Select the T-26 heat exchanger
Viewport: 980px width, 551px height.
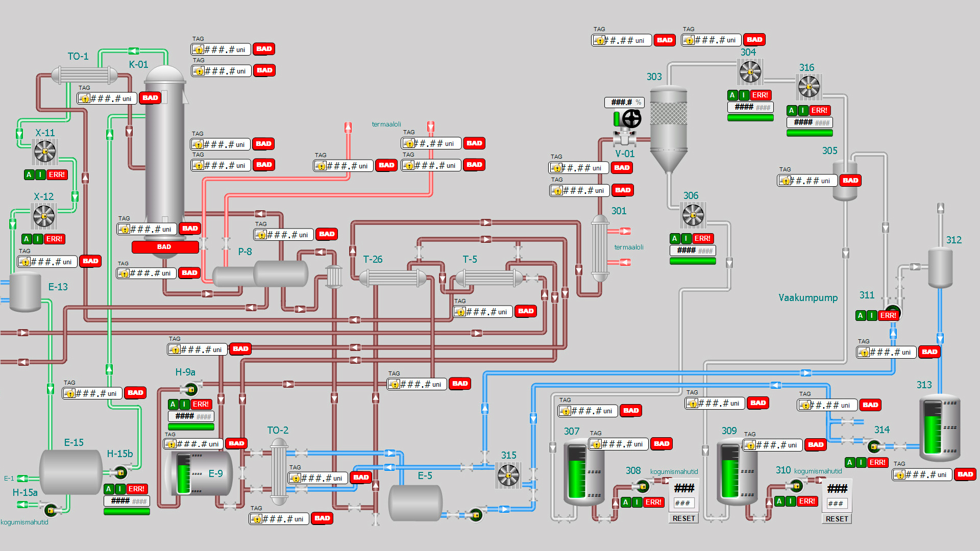point(393,278)
